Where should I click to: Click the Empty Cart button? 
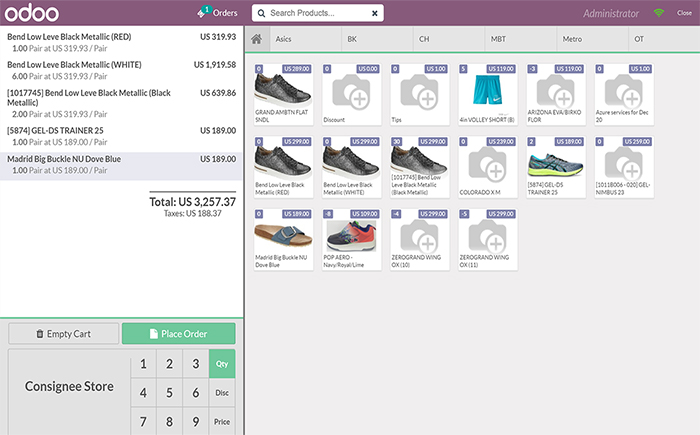pyautogui.click(x=64, y=334)
